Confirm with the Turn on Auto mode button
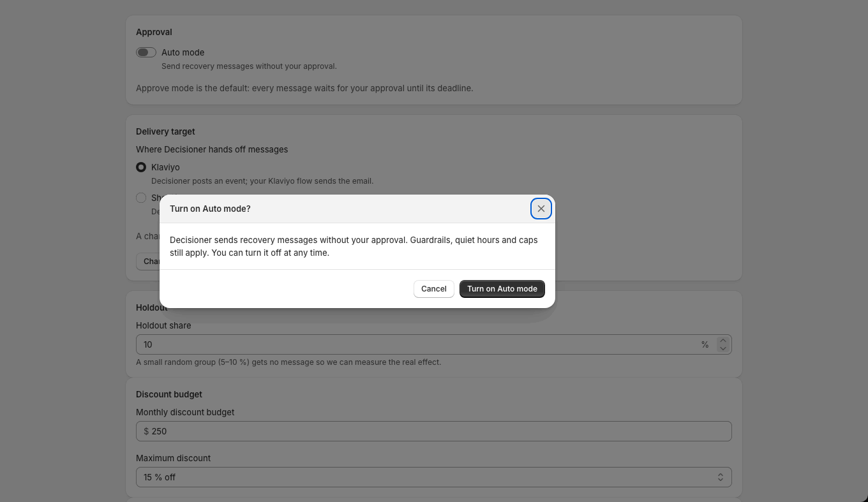868x502 pixels. click(x=502, y=289)
